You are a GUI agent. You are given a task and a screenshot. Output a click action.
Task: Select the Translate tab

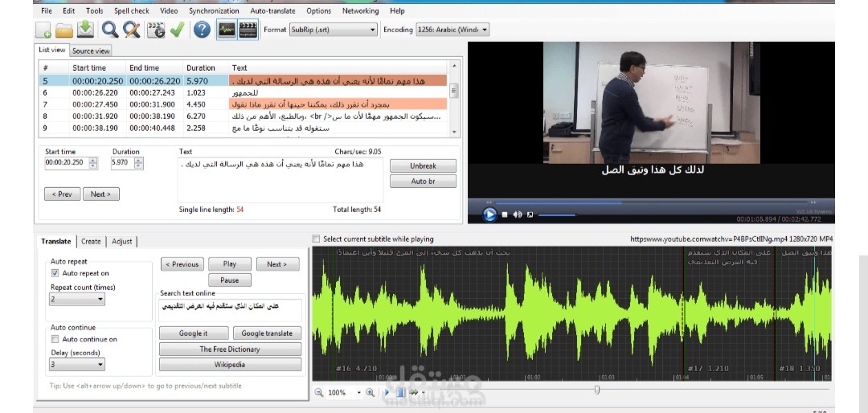(x=56, y=241)
